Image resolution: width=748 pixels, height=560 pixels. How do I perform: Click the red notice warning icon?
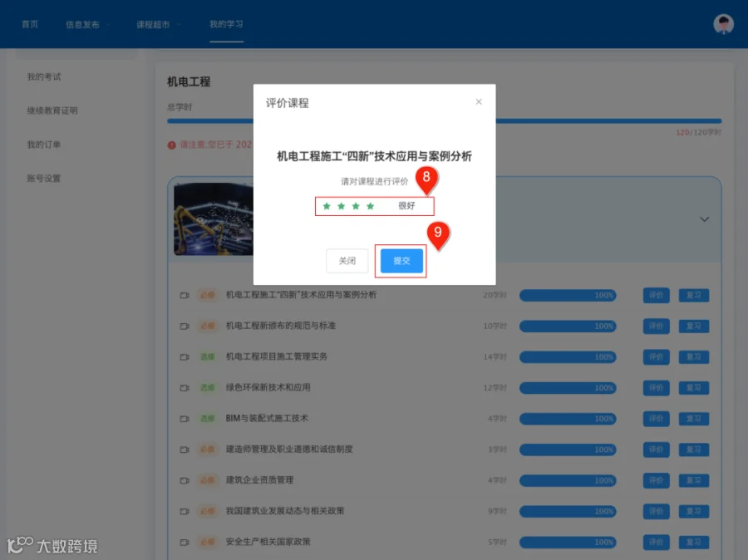click(172, 145)
